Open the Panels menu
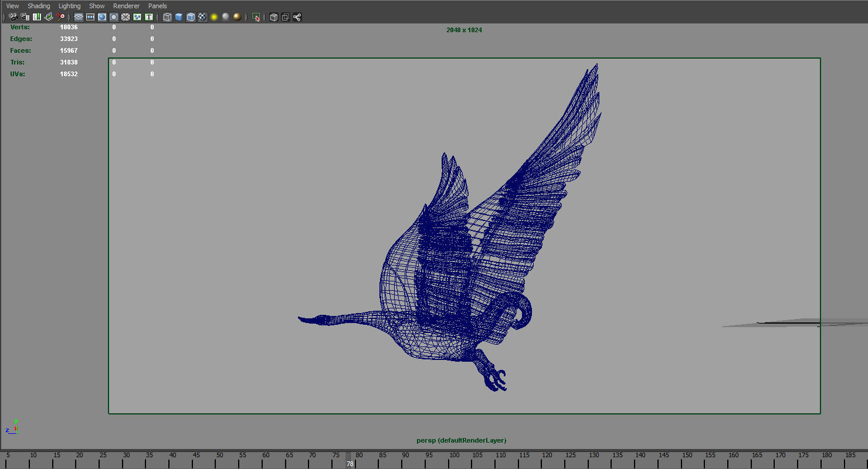The width and height of the screenshot is (868, 469). [157, 6]
